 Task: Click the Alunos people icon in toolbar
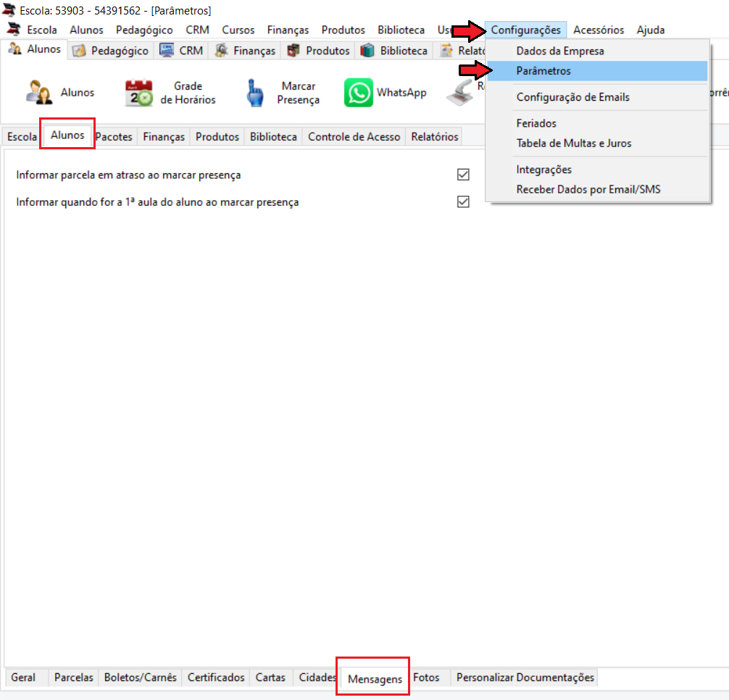(x=38, y=92)
